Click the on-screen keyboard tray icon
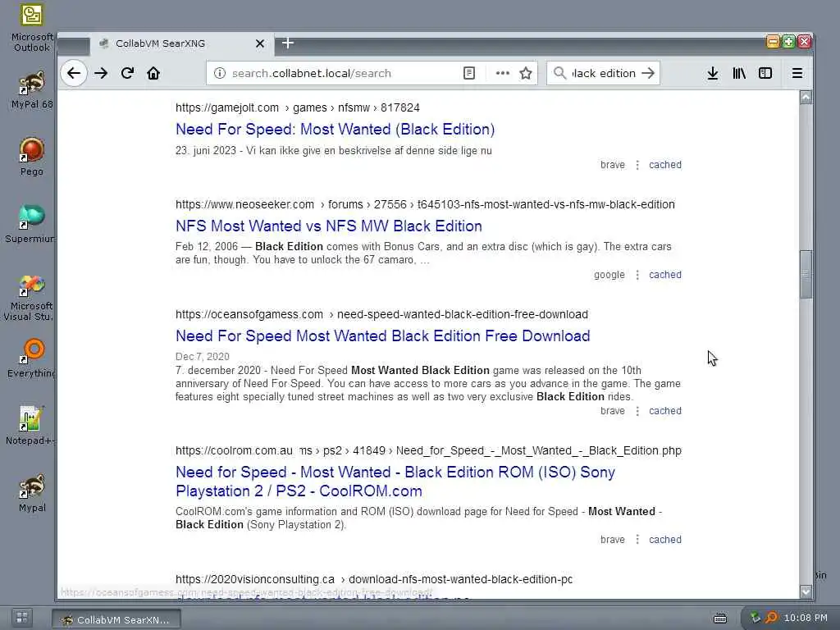This screenshot has height=630, width=840. 720,619
